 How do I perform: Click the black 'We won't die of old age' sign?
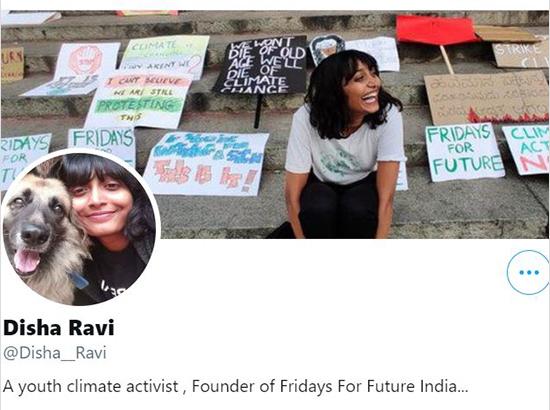point(261,66)
